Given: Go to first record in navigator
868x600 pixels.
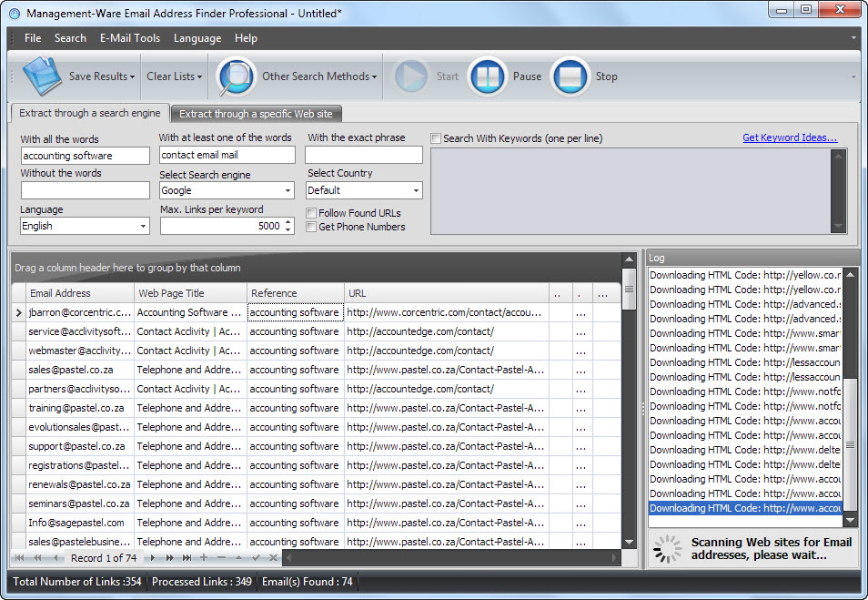Looking at the screenshot, I should (20, 558).
